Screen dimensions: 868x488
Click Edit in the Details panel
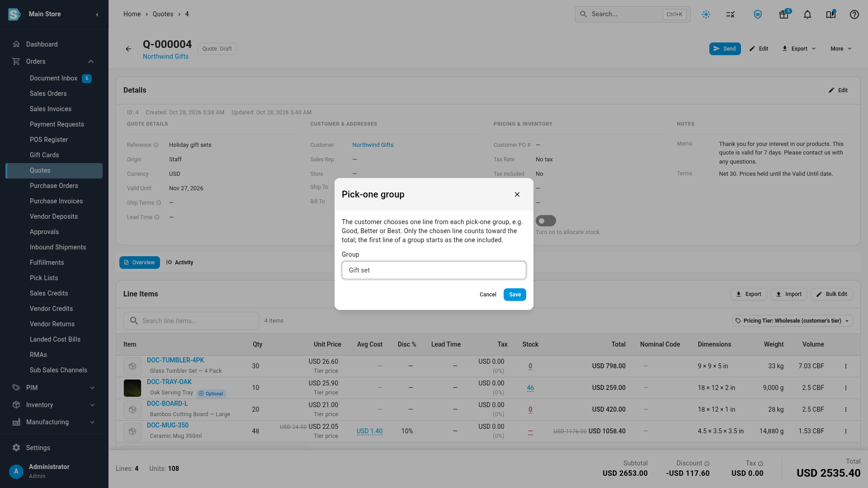(838, 90)
